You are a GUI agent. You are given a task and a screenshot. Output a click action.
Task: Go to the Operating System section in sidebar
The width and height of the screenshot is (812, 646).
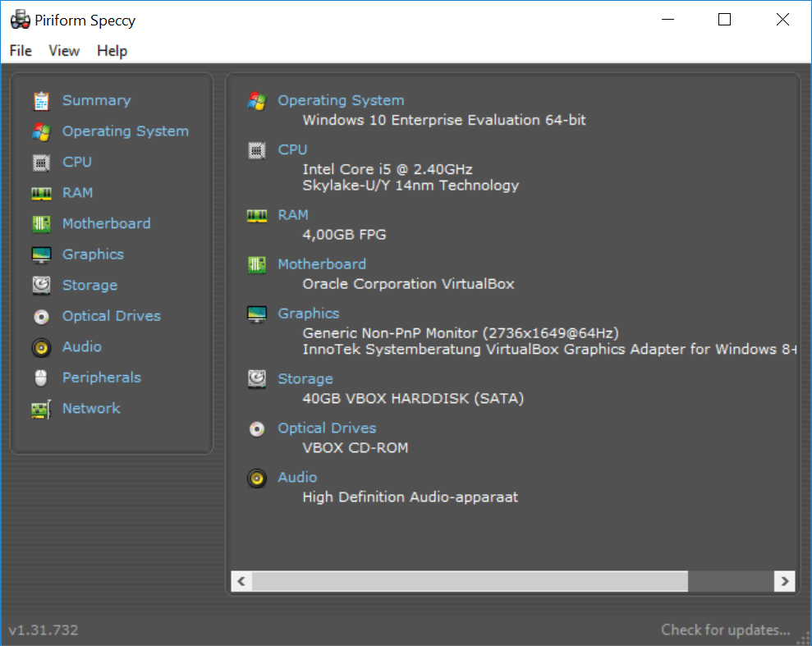[x=126, y=131]
